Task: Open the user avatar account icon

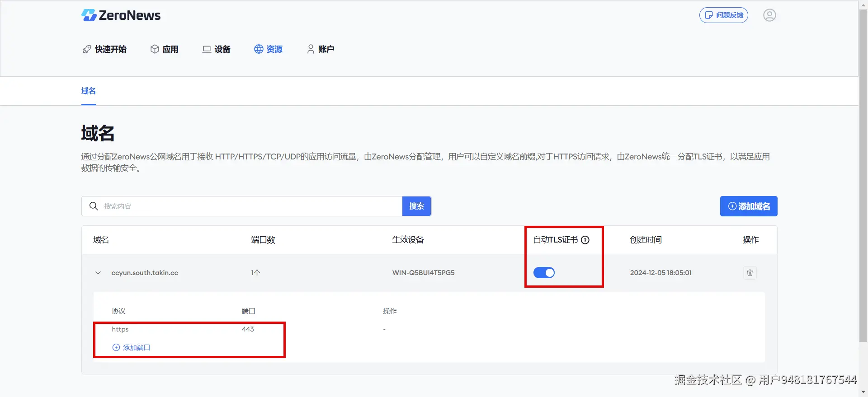Action: coord(769,15)
